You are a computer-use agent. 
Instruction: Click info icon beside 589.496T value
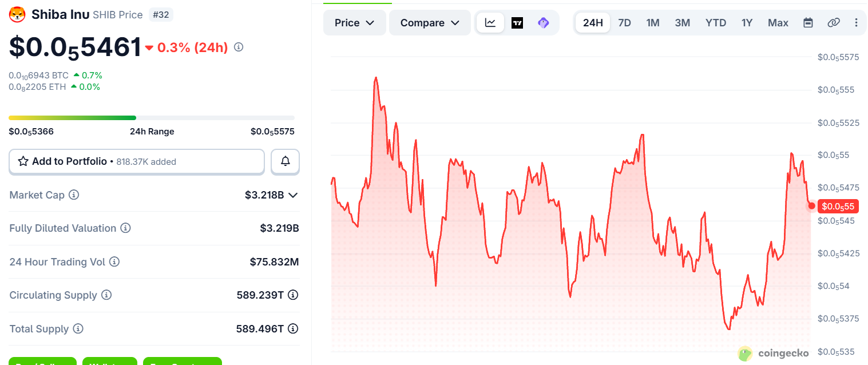tap(293, 328)
